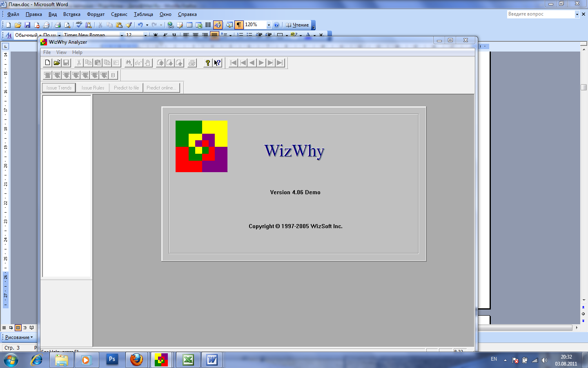Click Word's Open folder icon
The width and height of the screenshot is (588, 368).
click(x=18, y=25)
